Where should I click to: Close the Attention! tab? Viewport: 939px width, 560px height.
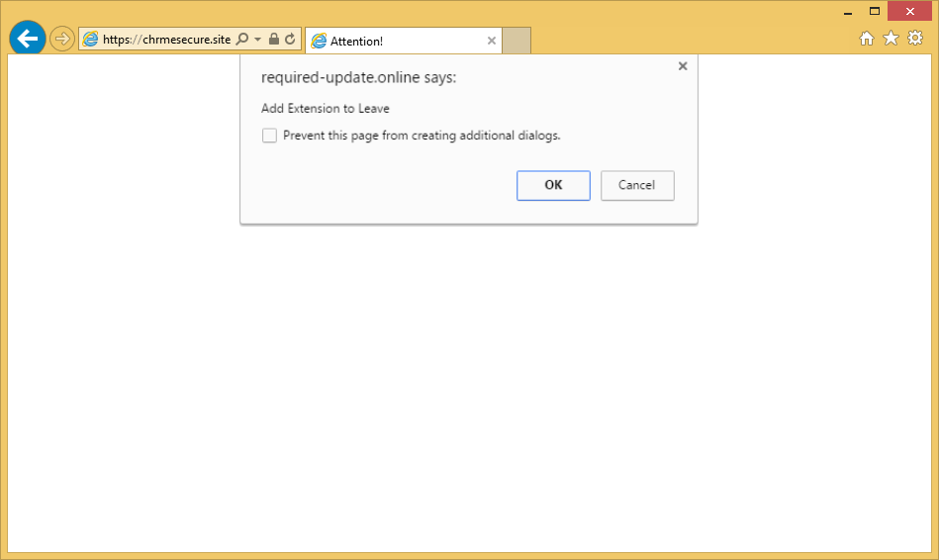pyautogui.click(x=492, y=41)
